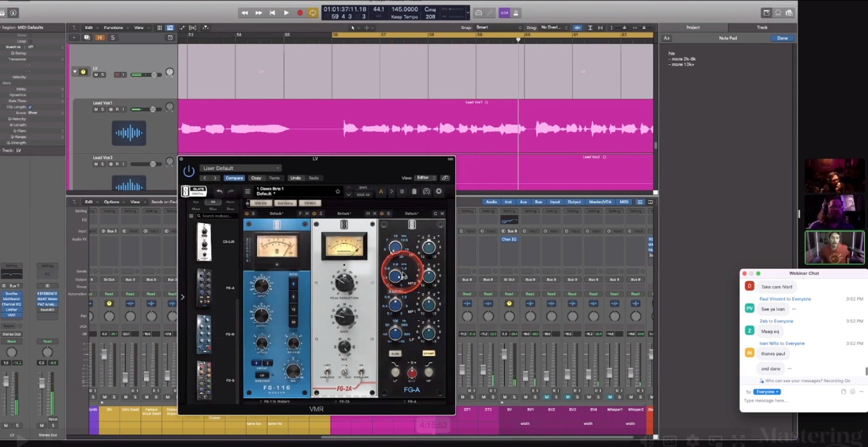
Task: Adjust the FG-116 Mix knob
Action: (x=293, y=371)
